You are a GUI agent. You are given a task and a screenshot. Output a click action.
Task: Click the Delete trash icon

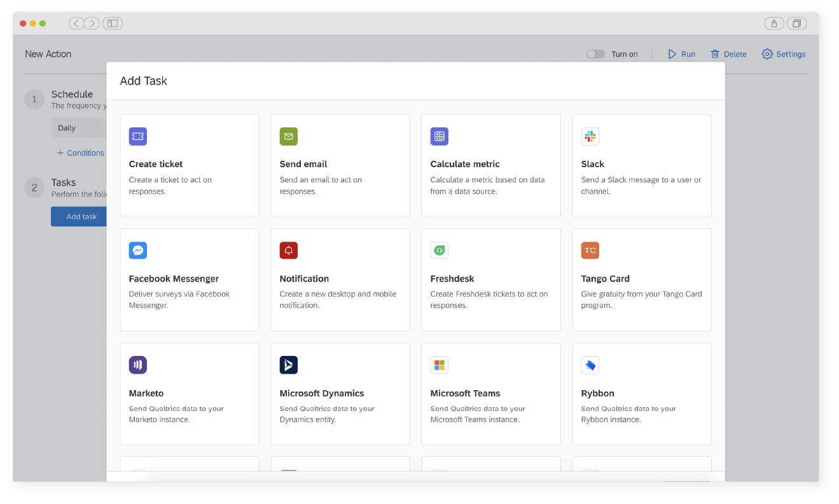click(716, 54)
